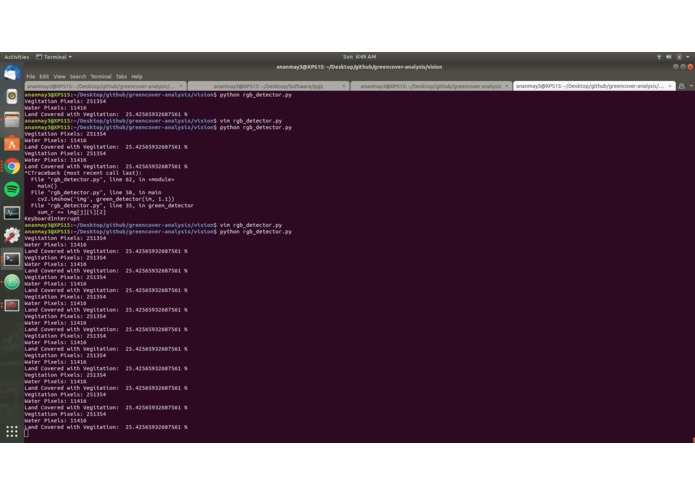Close the third greencover-analysis tab
695x494 pixels.
[506, 86]
